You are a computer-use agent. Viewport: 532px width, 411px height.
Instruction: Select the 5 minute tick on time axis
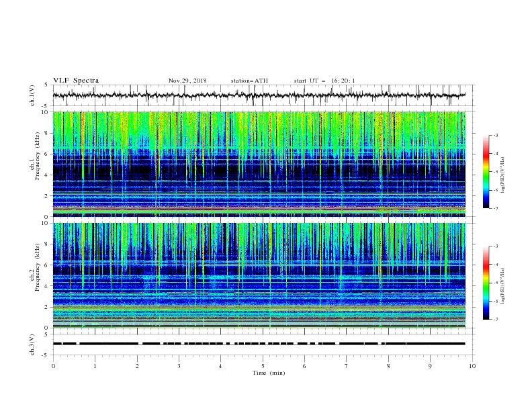(263, 366)
